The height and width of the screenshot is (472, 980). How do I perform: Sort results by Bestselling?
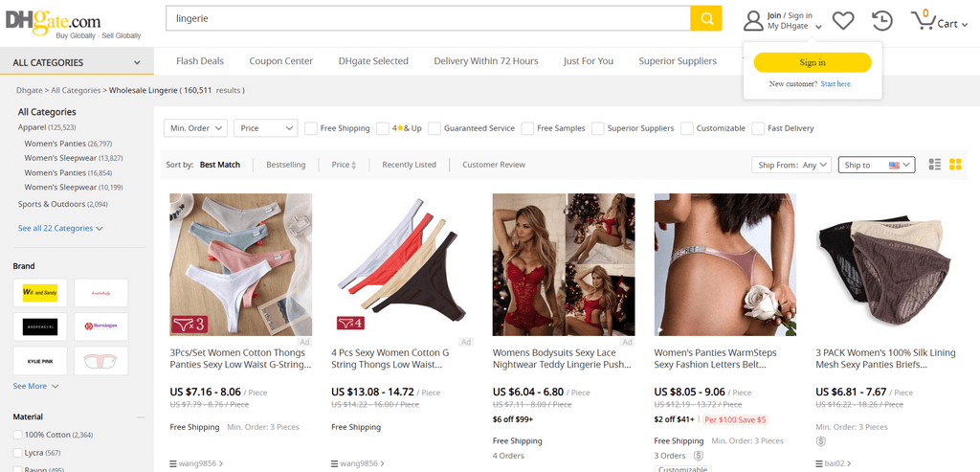(x=285, y=165)
